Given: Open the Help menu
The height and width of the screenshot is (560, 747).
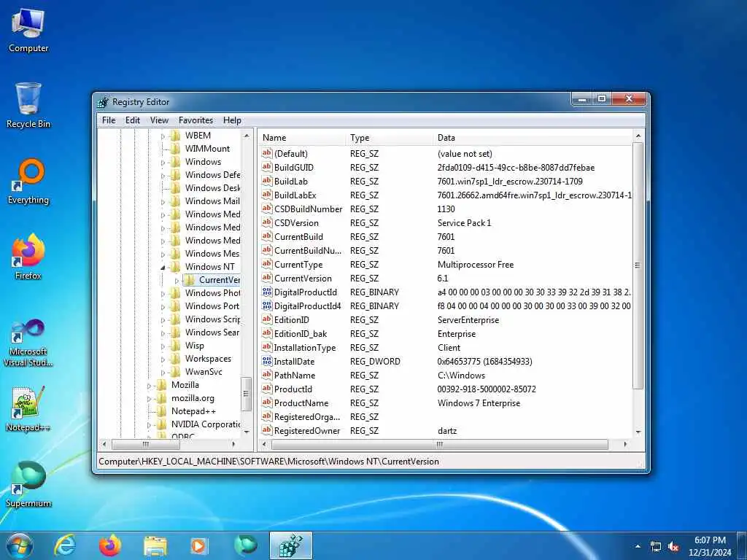Looking at the screenshot, I should point(232,120).
